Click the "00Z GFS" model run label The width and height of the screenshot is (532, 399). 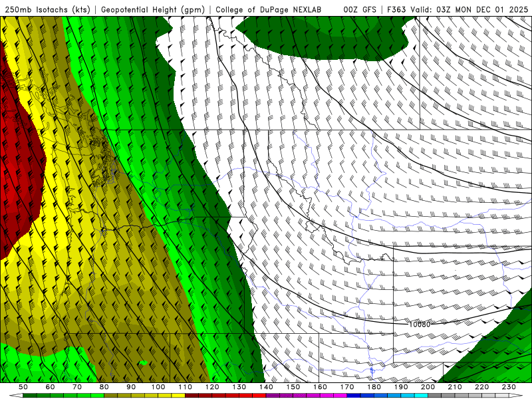[360, 9]
